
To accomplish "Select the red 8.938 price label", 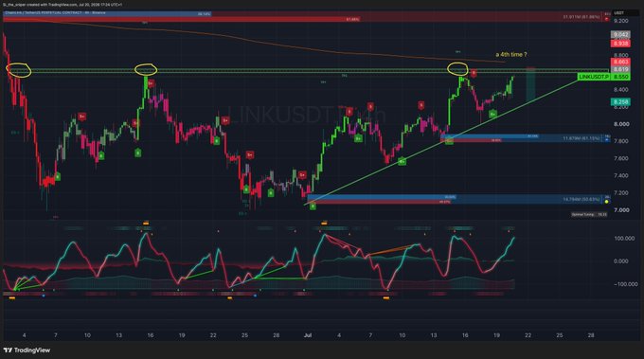I will [620, 44].
